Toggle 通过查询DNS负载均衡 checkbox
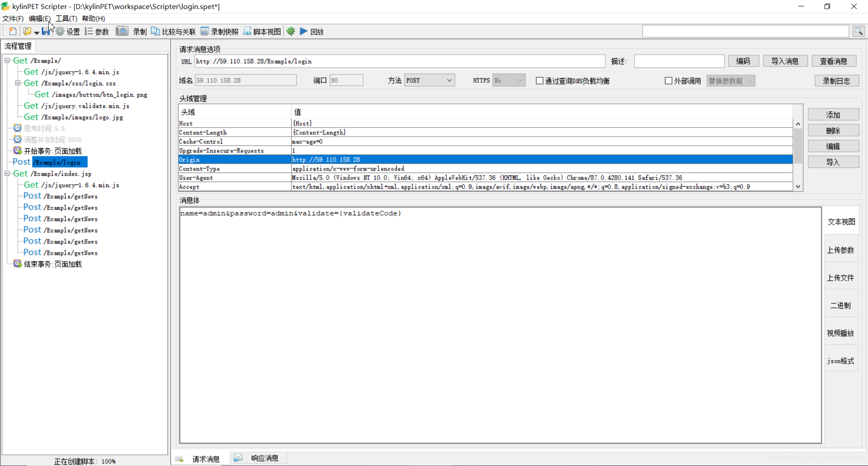The height and width of the screenshot is (466, 868). (x=540, y=81)
